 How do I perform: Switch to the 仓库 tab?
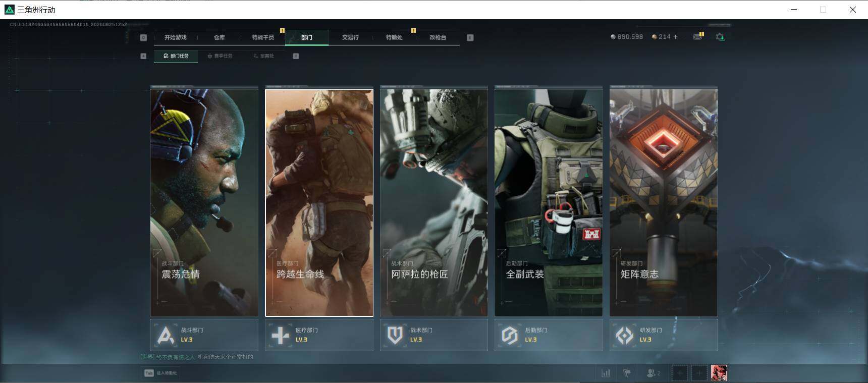(x=219, y=37)
